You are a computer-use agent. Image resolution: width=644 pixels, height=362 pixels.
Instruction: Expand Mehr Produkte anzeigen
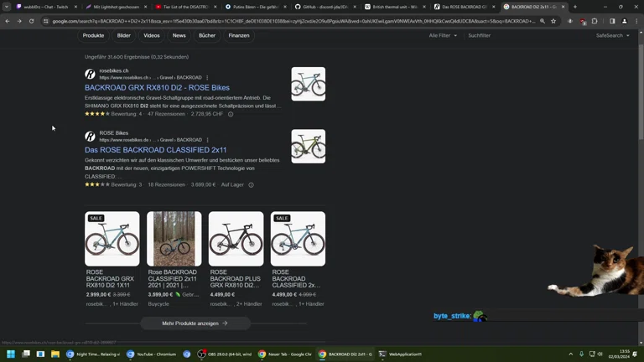click(195, 323)
